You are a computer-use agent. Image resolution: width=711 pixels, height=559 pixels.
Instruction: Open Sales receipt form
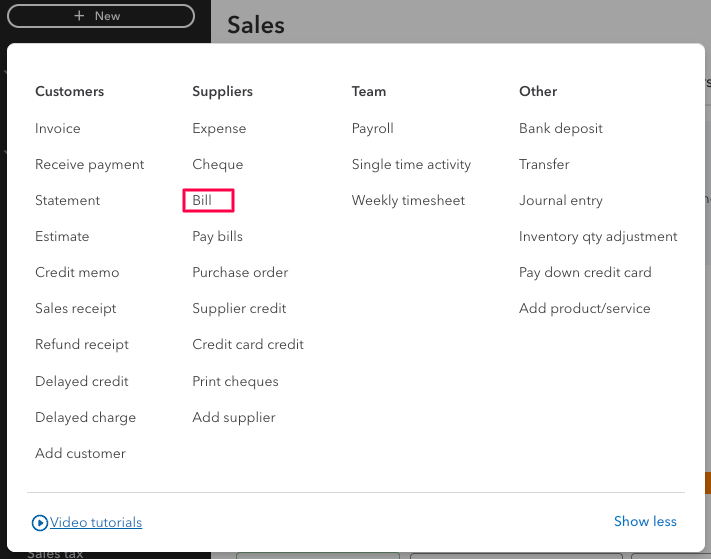[x=75, y=309]
